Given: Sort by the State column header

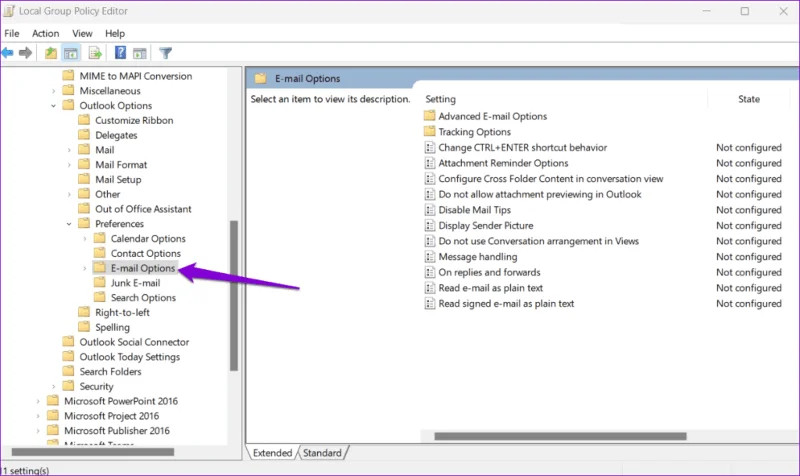Looking at the screenshot, I should tap(748, 99).
